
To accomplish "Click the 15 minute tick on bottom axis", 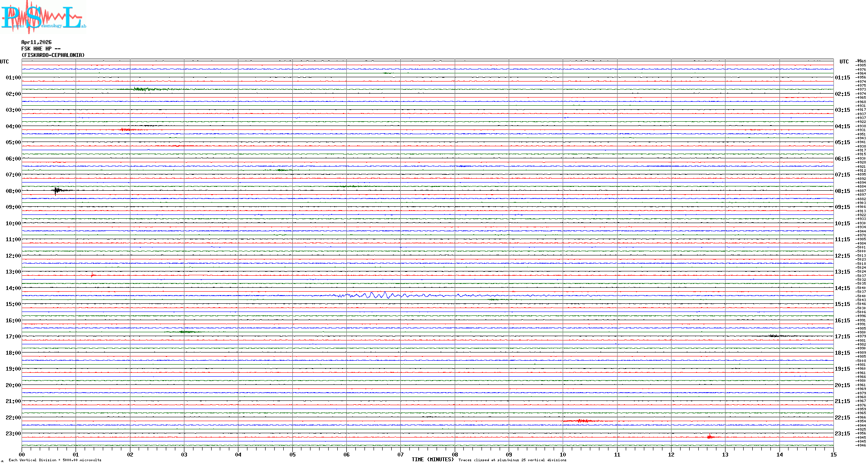I will point(833,454).
